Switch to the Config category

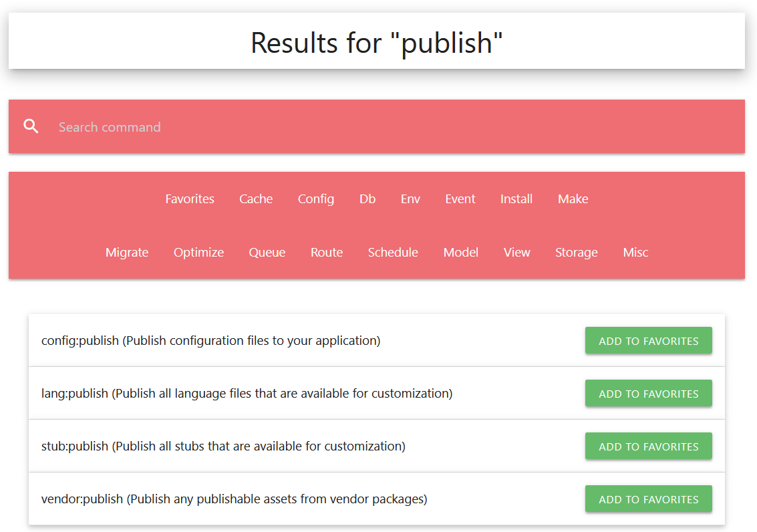click(x=316, y=199)
